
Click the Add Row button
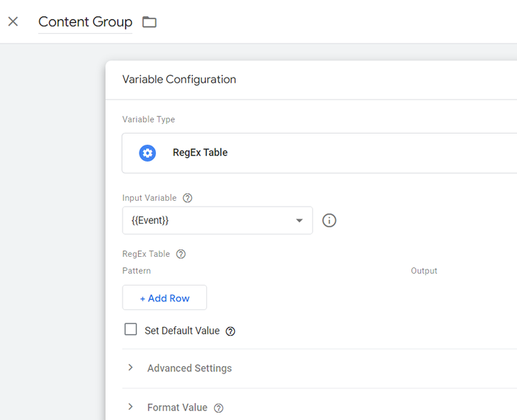(165, 298)
